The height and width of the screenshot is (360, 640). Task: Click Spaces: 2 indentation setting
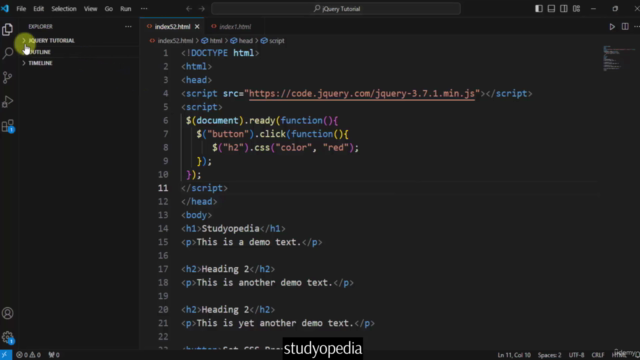point(549,355)
